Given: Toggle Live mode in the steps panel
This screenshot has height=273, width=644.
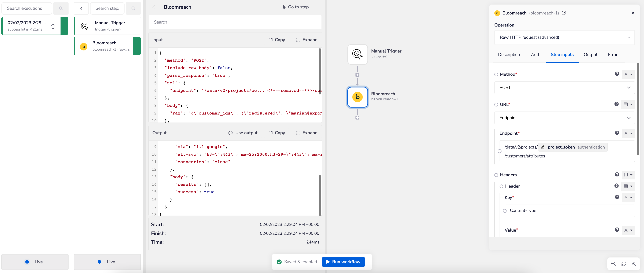Looking at the screenshot, I should click(x=107, y=262).
